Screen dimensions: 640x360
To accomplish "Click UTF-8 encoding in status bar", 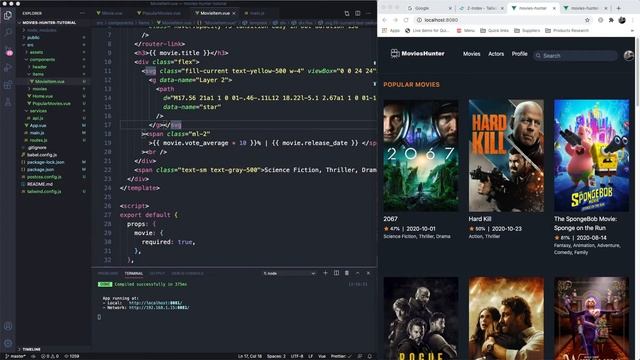I will (297, 356).
